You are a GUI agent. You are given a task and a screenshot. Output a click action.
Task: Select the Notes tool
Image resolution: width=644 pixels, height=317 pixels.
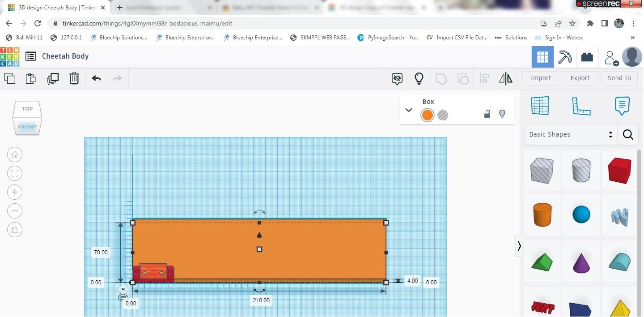tap(622, 106)
